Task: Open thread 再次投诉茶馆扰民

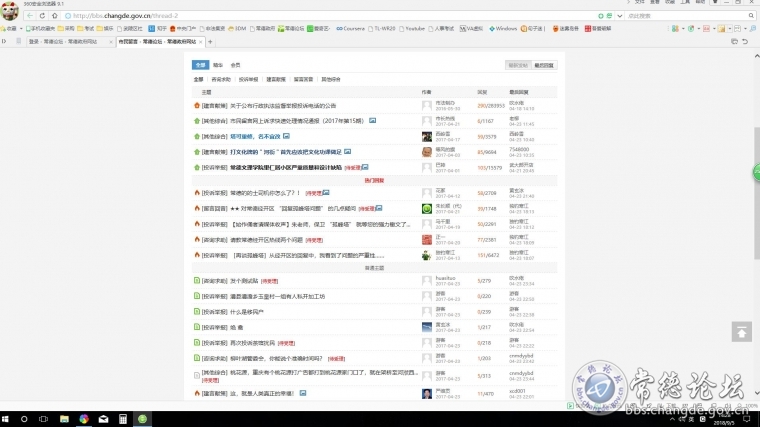Action: [252, 343]
